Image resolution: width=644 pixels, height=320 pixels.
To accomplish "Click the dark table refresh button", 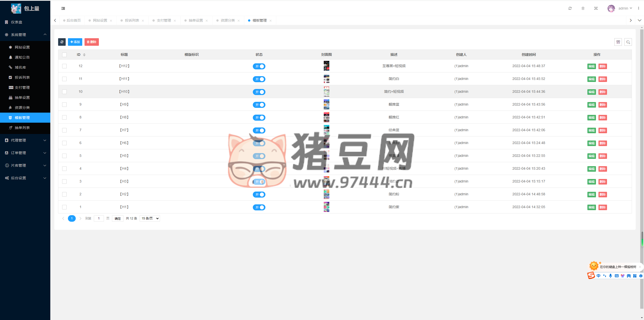I will click(62, 42).
